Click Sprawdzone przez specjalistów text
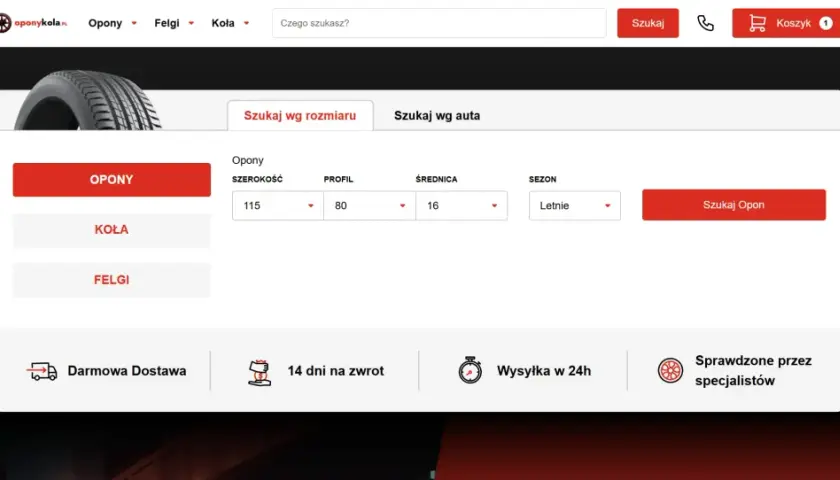This screenshot has width=840, height=480. [x=753, y=371]
